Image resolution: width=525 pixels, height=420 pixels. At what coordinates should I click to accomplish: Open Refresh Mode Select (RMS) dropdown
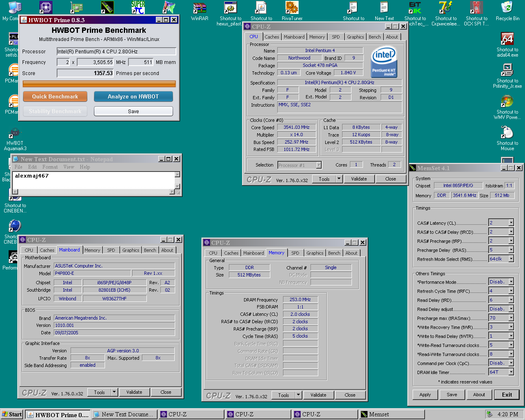click(x=511, y=259)
